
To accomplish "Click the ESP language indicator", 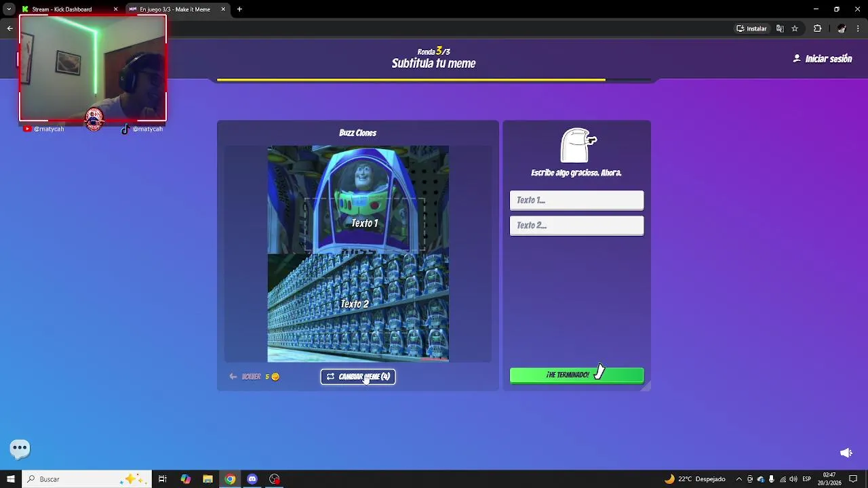I will 807,479.
